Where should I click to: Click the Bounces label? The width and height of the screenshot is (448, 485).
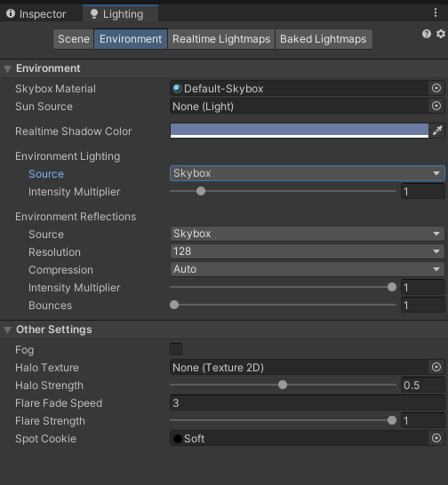[50, 306]
